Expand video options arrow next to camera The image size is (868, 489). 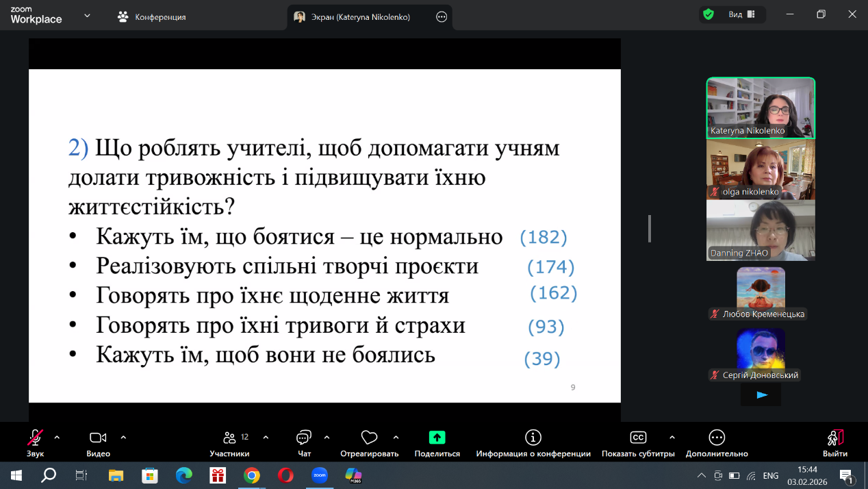pos(123,437)
